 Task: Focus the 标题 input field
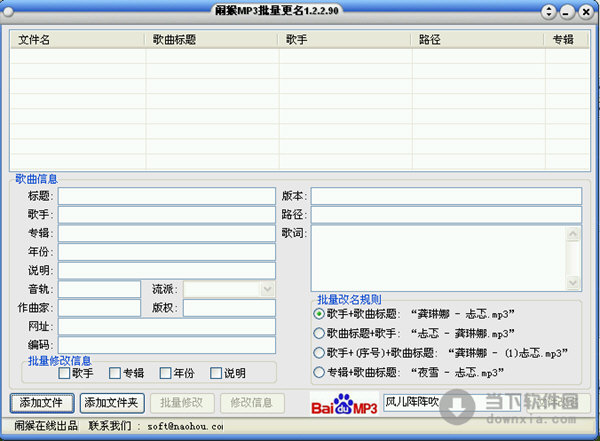167,196
